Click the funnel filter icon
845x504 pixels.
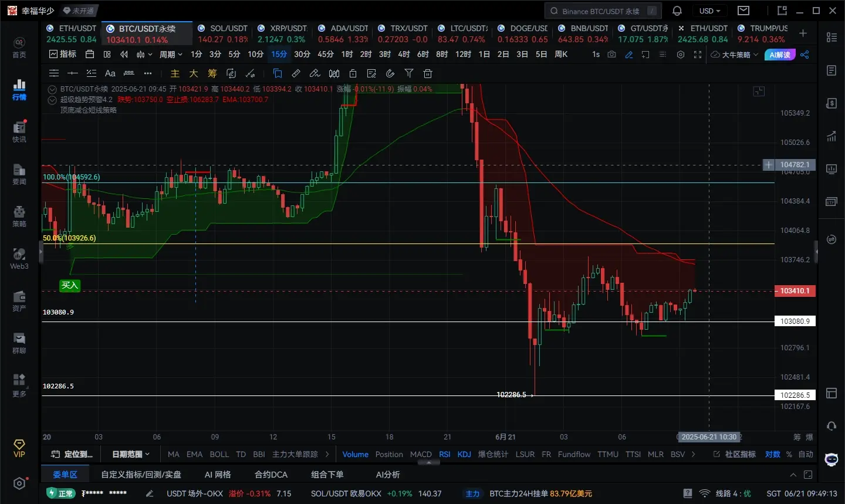(409, 73)
